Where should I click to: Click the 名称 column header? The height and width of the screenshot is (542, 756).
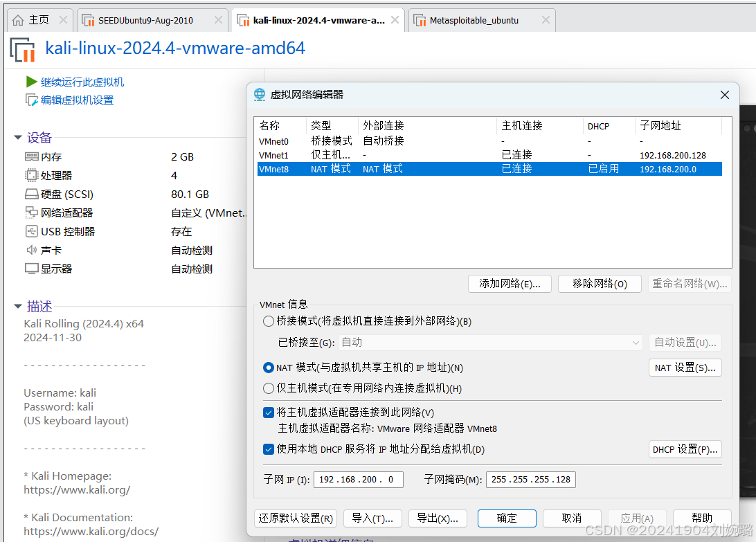point(282,126)
